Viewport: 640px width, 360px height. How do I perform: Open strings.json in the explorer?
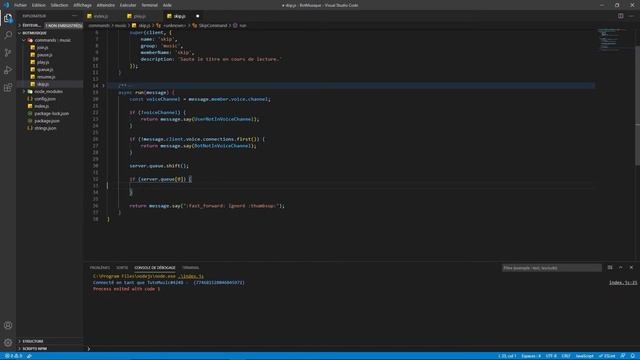coord(45,128)
